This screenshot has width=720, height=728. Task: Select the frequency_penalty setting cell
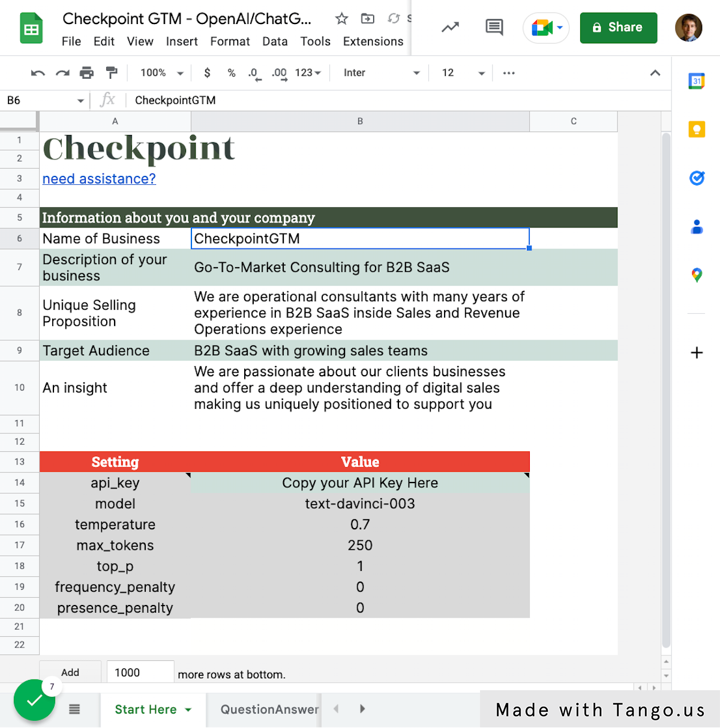[115, 587]
